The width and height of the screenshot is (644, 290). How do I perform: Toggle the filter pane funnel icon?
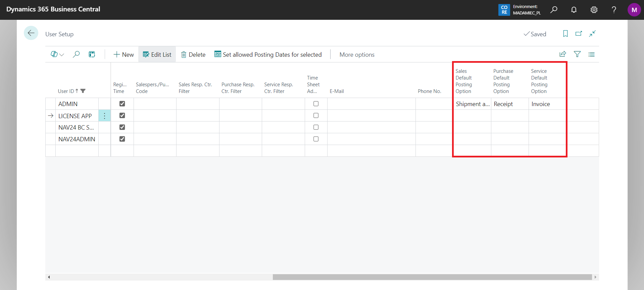577,54
